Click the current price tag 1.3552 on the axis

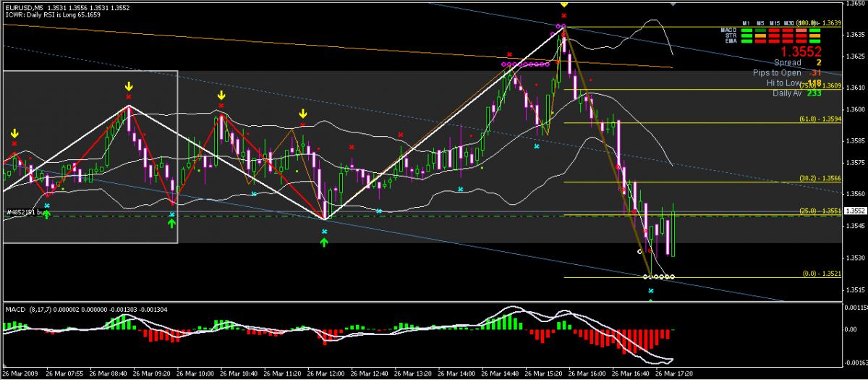855,211
